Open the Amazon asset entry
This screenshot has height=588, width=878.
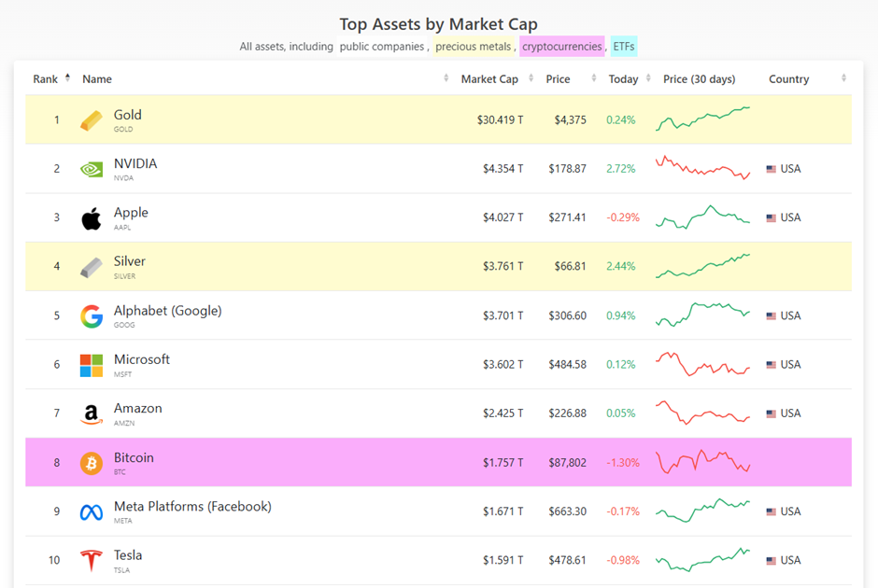(x=137, y=408)
